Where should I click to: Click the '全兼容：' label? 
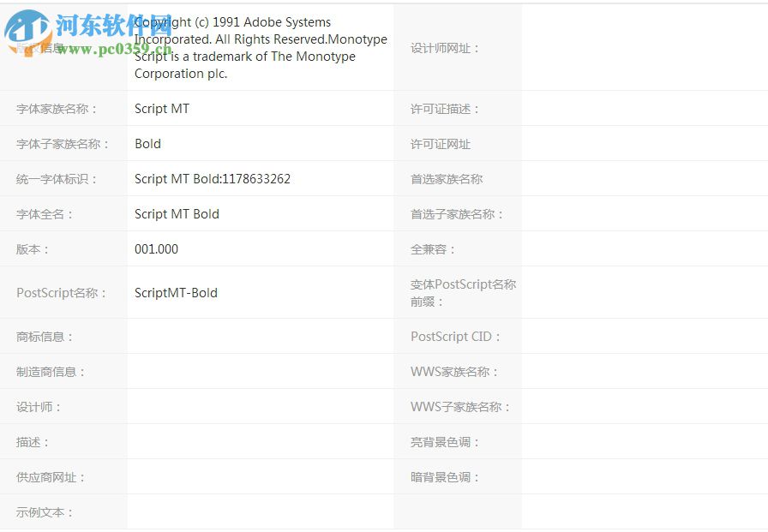tap(433, 249)
